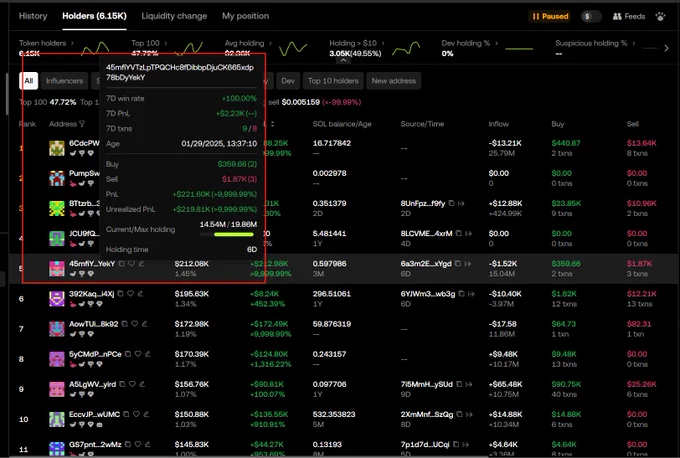Click heart icon beside 392Kaq...i4Xj

[x=130, y=294]
